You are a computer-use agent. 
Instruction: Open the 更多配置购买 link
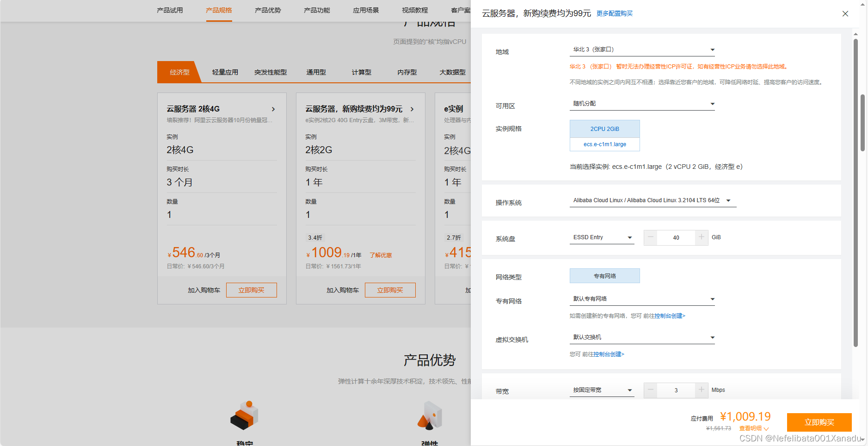point(615,13)
